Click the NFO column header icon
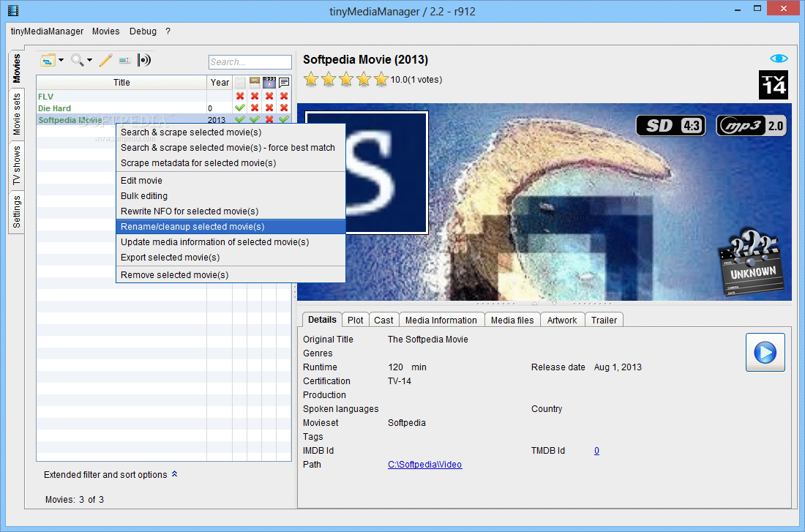This screenshot has width=805, height=532. click(240, 82)
